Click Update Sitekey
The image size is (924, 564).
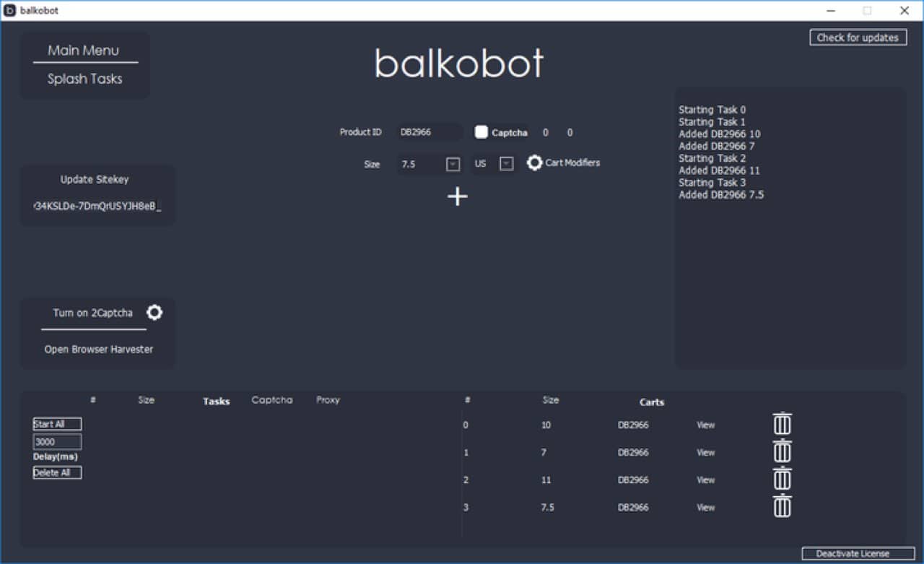click(x=95, y=179)
